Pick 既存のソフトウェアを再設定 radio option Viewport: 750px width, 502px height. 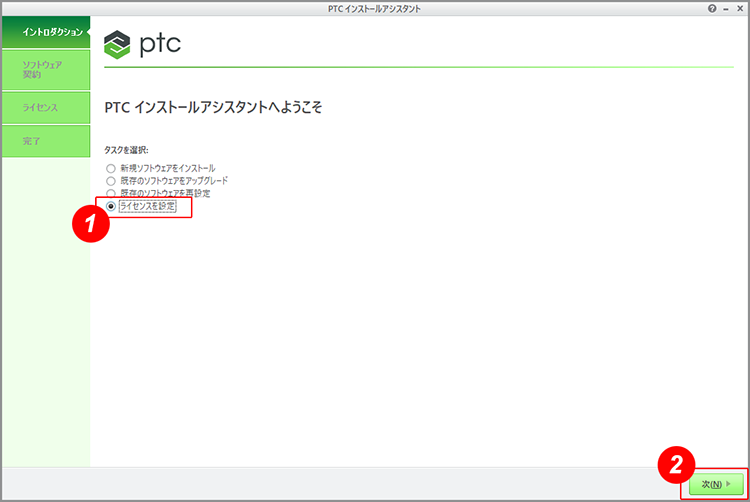[111, 193]
